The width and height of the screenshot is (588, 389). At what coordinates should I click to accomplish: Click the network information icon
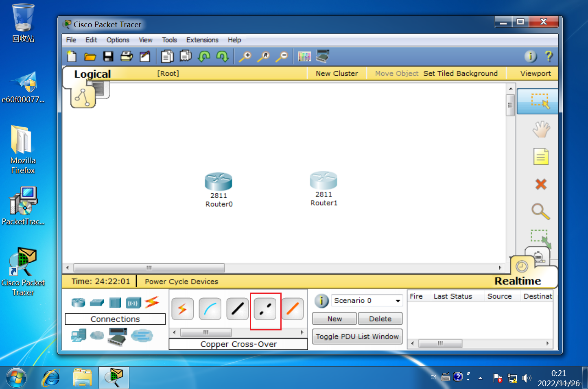pyautogui.click(x=531, y=56)
